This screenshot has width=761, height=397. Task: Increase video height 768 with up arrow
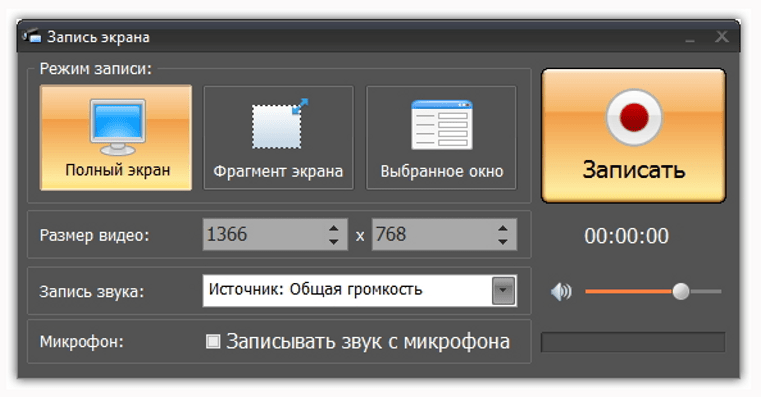point(503,228)
